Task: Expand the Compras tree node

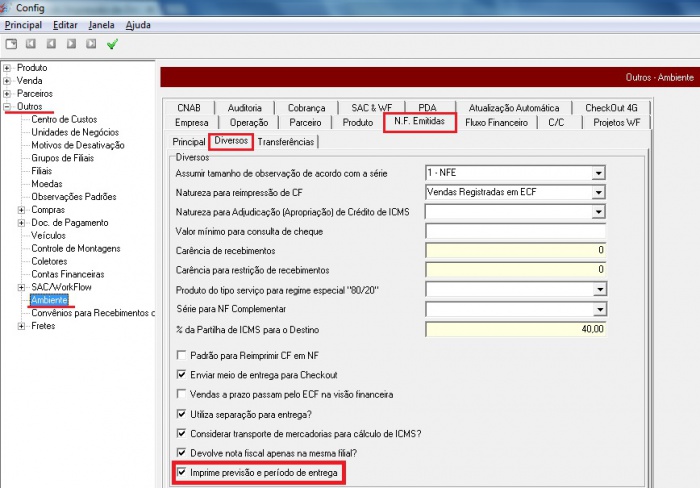Action: 21,210
